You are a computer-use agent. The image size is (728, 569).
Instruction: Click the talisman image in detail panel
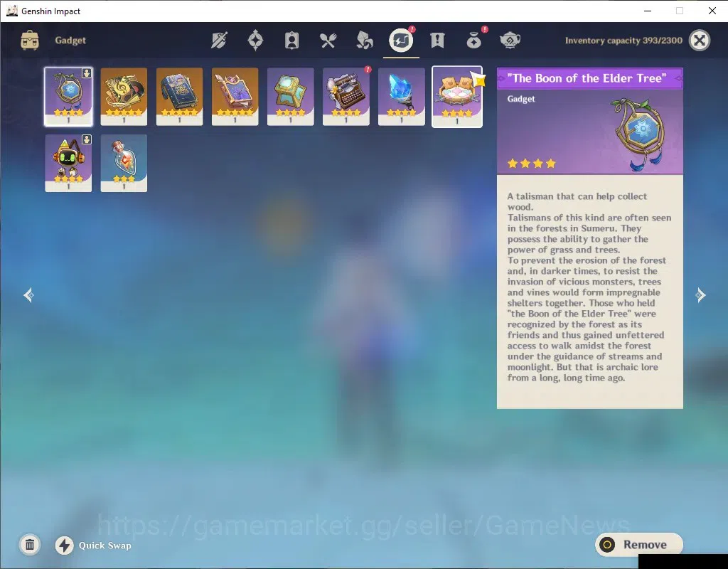(641, 134)
